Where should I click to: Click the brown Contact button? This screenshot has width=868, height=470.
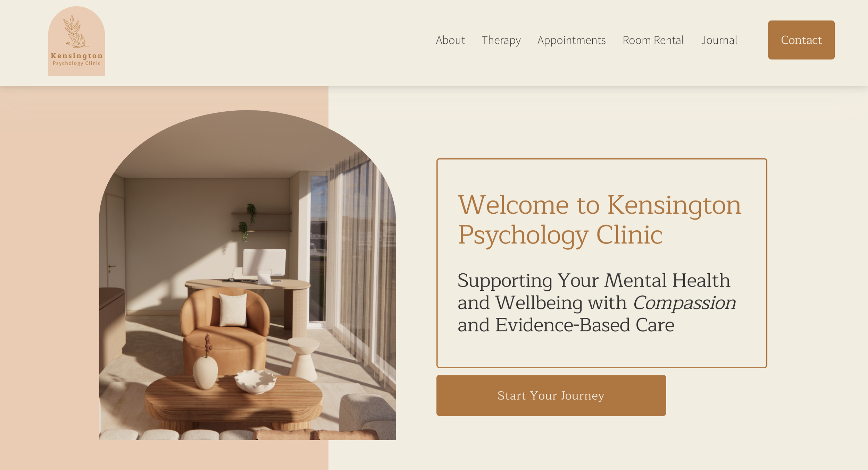(x=801, y=40)
